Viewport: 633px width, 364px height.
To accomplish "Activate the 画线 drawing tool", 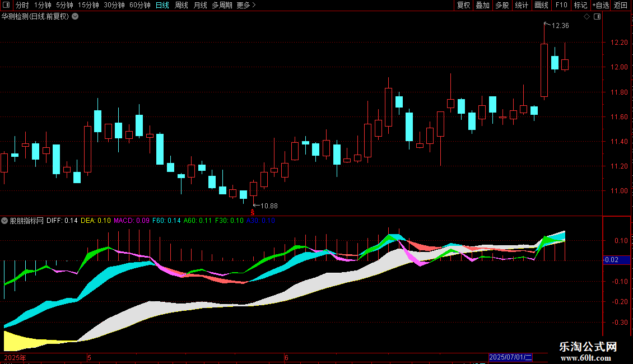I will click(x=541, y=5).
